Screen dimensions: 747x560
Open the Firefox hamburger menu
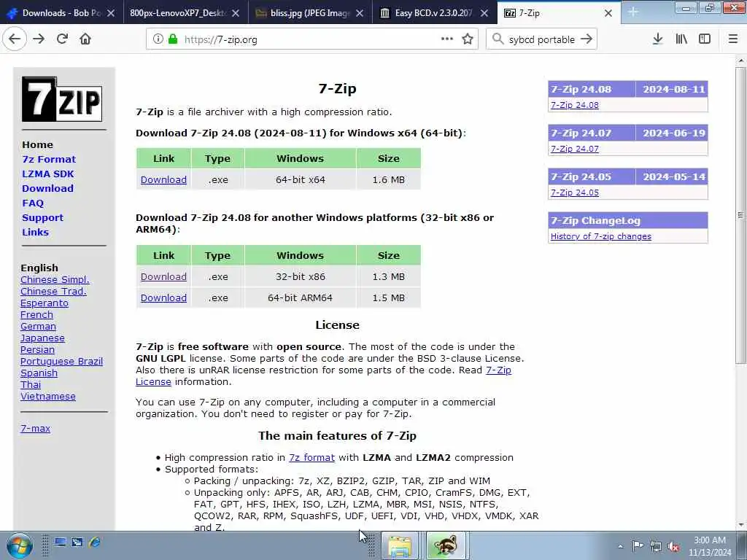coord(733,39)
